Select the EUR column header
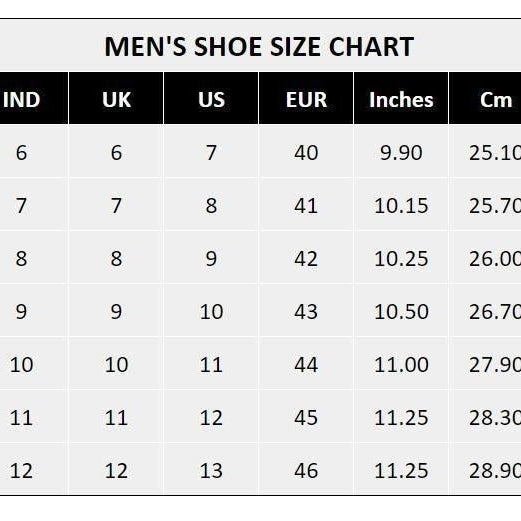521x521 pixels. point(306,98)
